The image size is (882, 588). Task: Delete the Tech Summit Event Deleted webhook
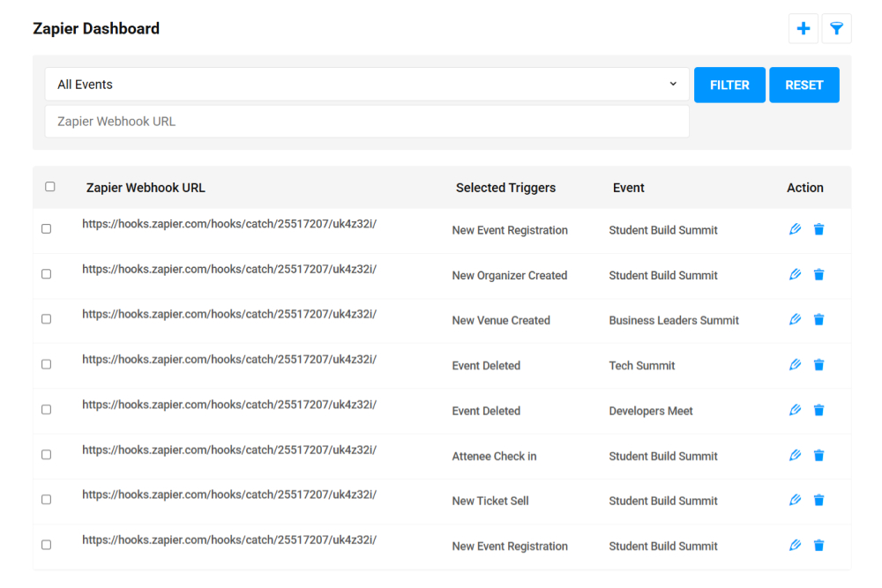coord(818,364)
